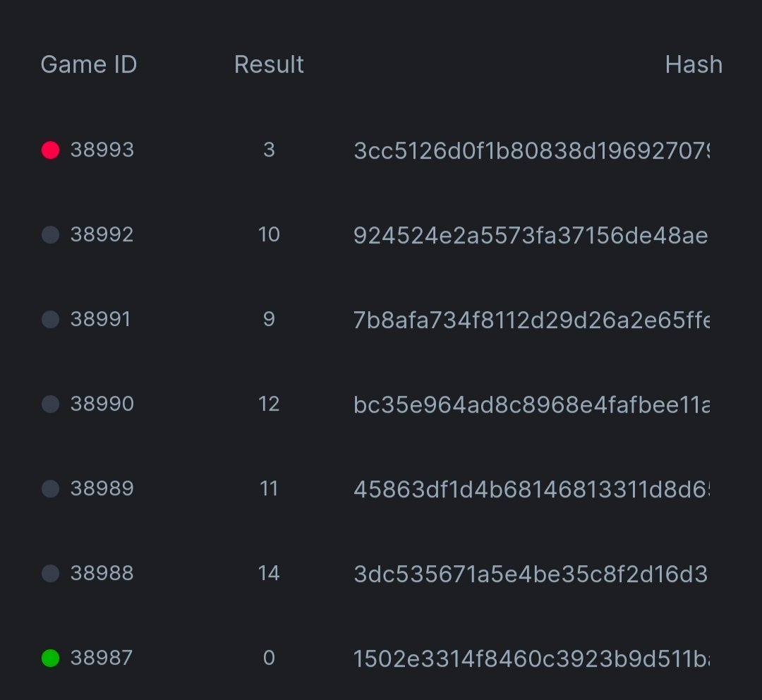The width and height of the screenshot is (762, 700).
Task: Select hash starting with 924524e2a557
Action: tap(530, 234)
